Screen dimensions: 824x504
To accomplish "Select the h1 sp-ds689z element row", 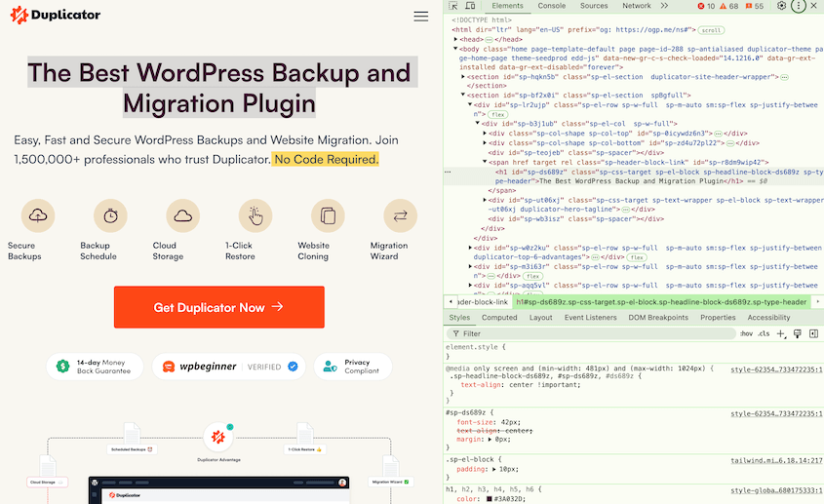I will pyautogui.click(x=634, y=176).
